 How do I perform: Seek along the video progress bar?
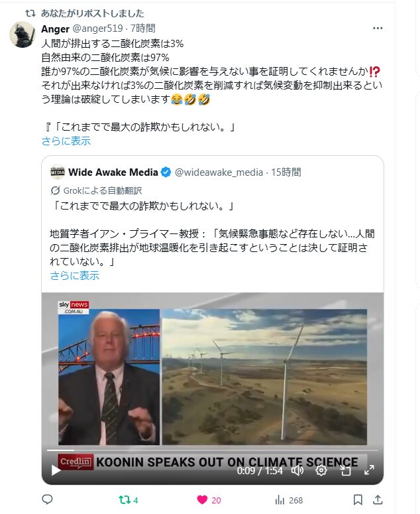point(213,450)
